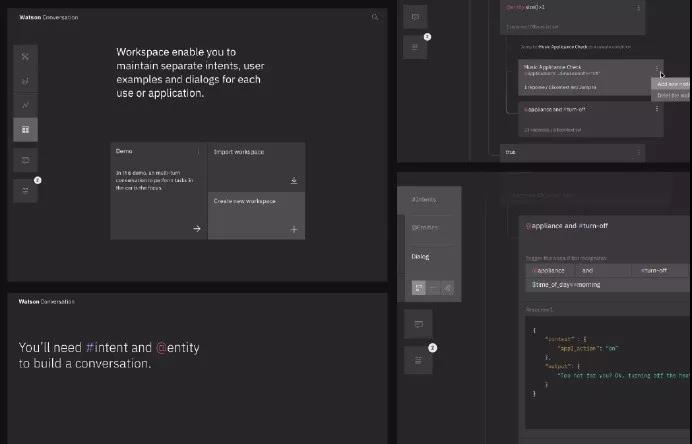Click the highlighted tree view icon under Dialog
This screenshot has height=444, width=692.
417,288
